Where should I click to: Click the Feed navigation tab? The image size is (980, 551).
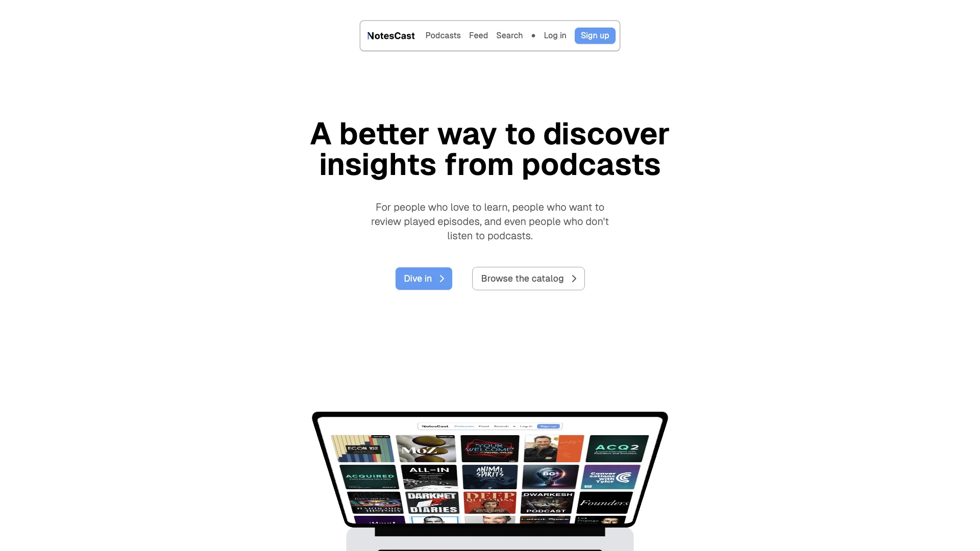point(479,35)
